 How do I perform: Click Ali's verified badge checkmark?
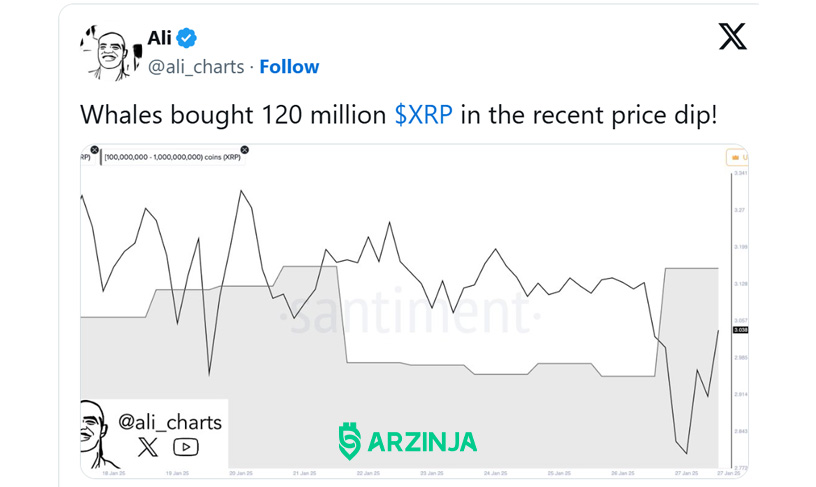point(186,38)
